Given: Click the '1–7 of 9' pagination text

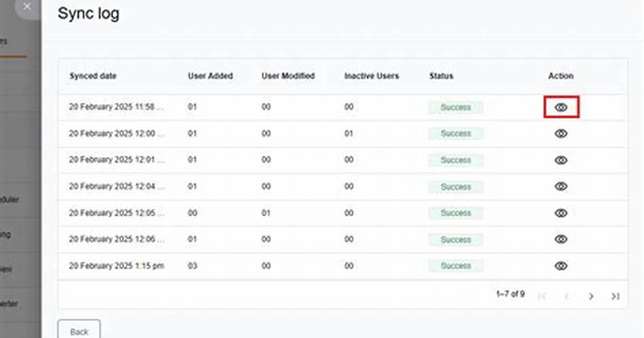Looking at the screenshot, I should click(x=510, y=294).
